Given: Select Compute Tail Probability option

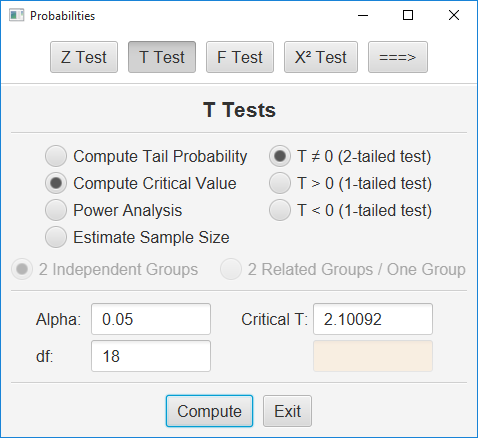Looking at the screenshot, I should 146,156.
